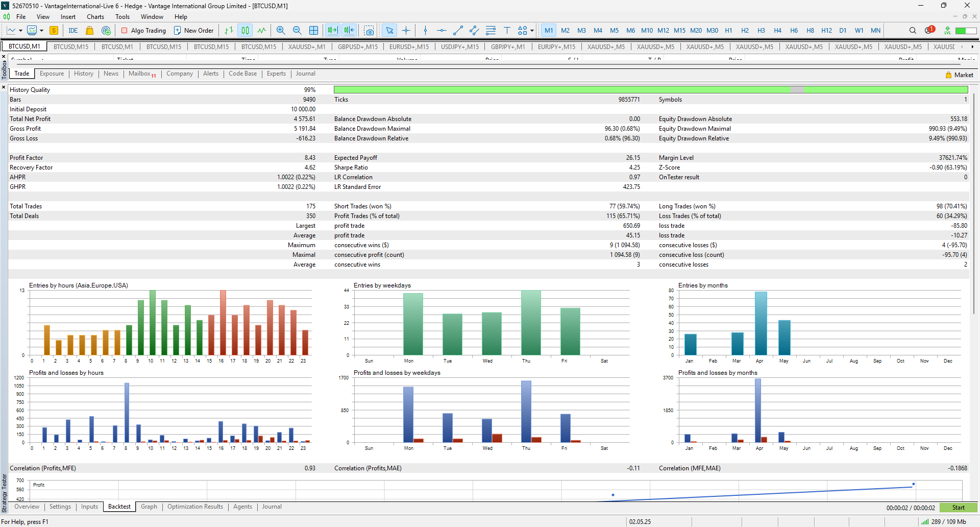Click New Order button
Viewport: 980px width, 527px height.
(194, 31)
